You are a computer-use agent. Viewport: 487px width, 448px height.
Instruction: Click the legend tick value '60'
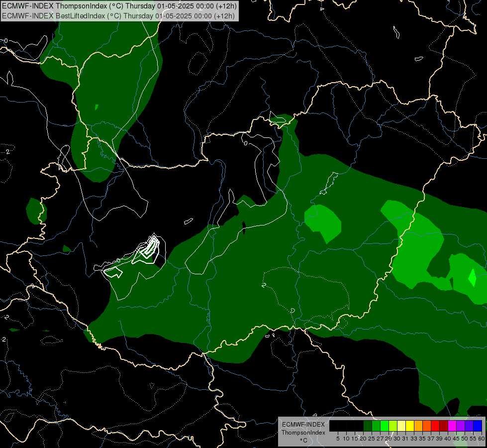point(482,439)
